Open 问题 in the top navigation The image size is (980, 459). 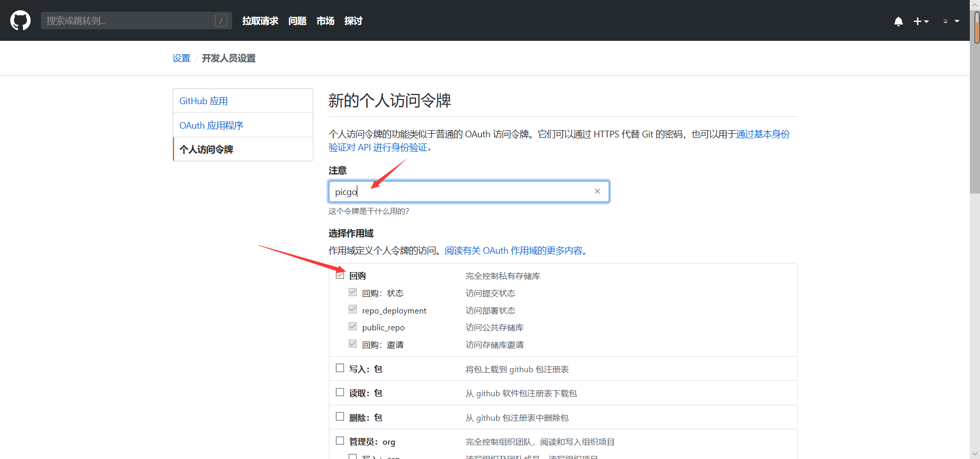tap(297, 21)
